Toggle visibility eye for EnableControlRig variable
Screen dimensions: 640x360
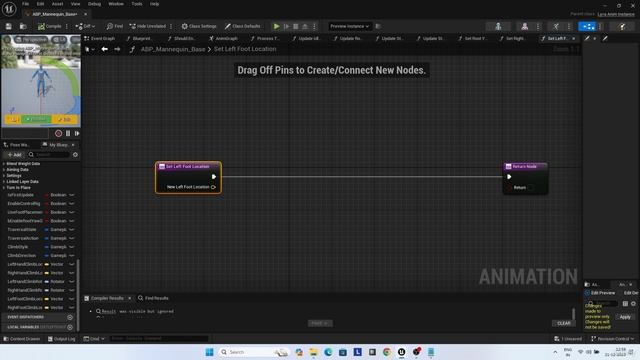(71, 204)
